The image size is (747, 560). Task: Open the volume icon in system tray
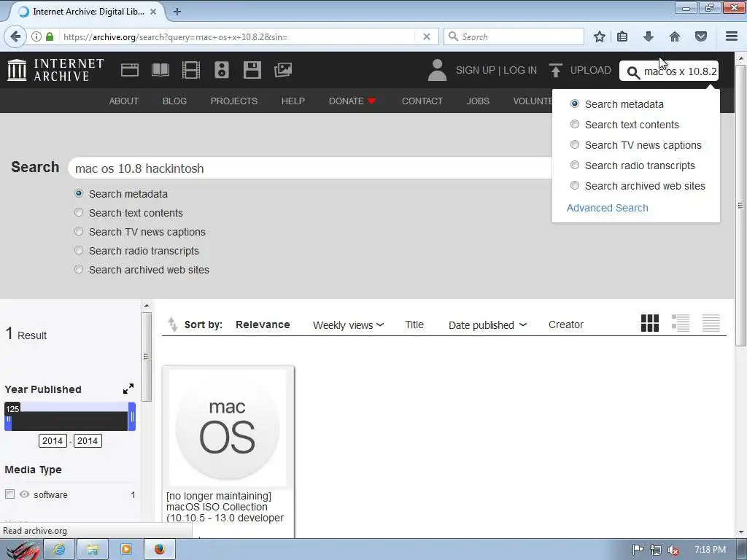coord(673,550)
